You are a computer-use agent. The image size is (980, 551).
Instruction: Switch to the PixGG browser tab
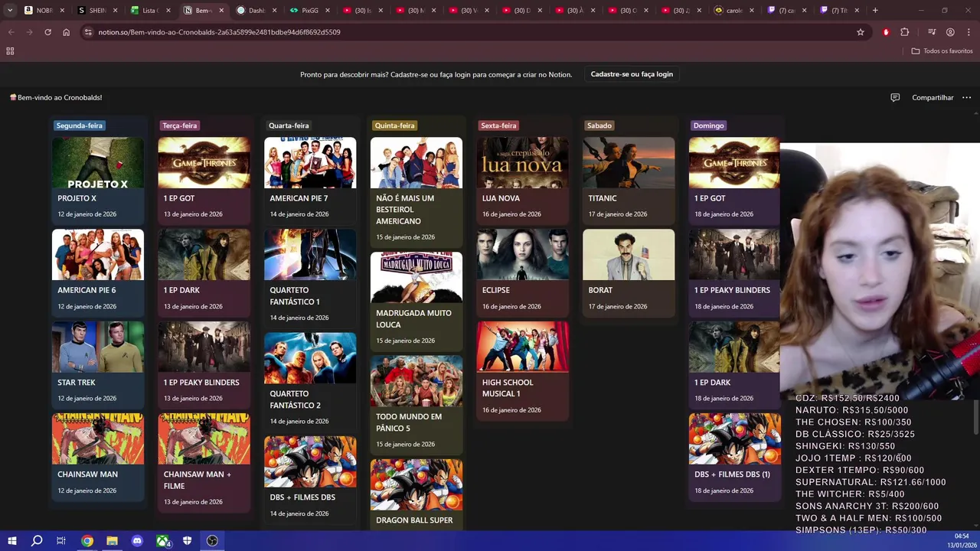pos(309,11)
